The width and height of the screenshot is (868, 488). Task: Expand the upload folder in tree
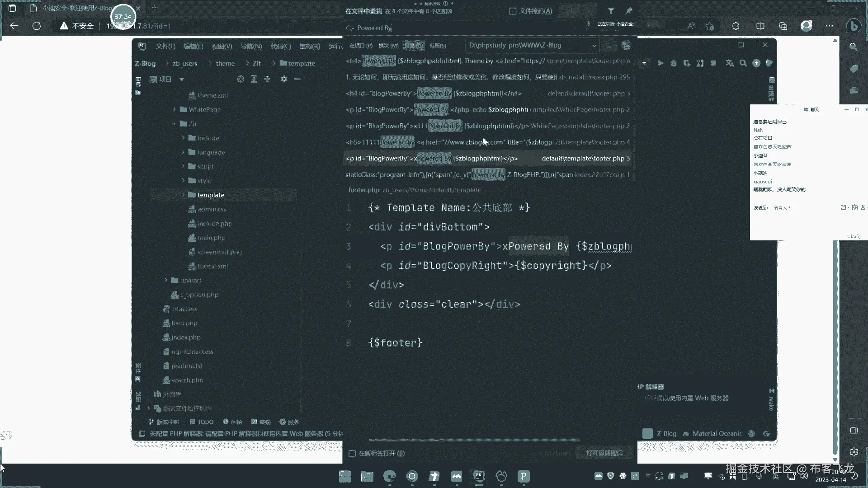coord(166,280)
